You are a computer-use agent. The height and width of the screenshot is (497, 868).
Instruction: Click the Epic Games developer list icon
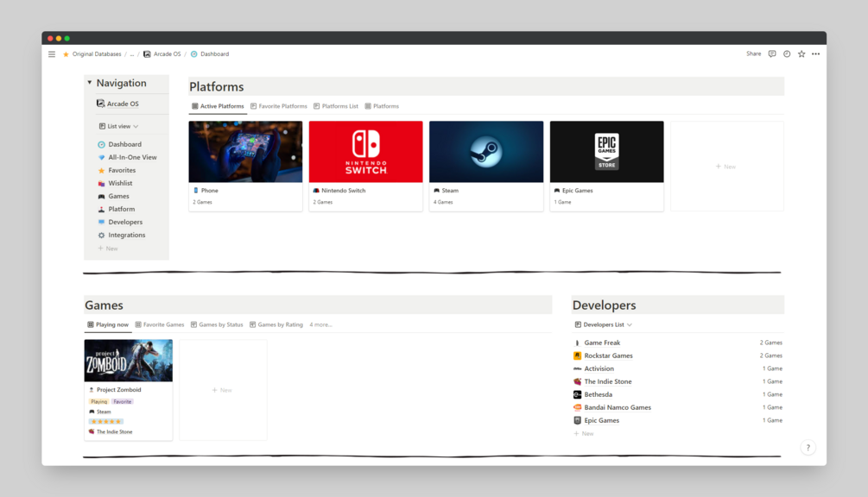point(578,420)
